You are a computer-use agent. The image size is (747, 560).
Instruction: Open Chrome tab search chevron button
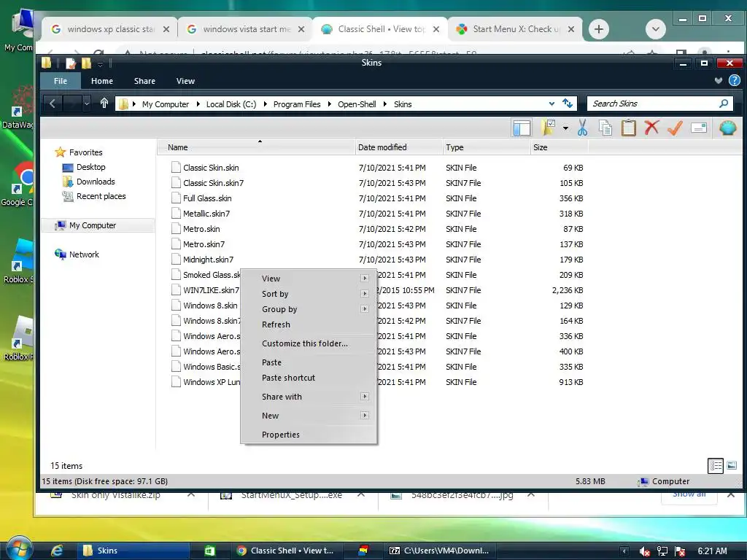click(656, 29)
